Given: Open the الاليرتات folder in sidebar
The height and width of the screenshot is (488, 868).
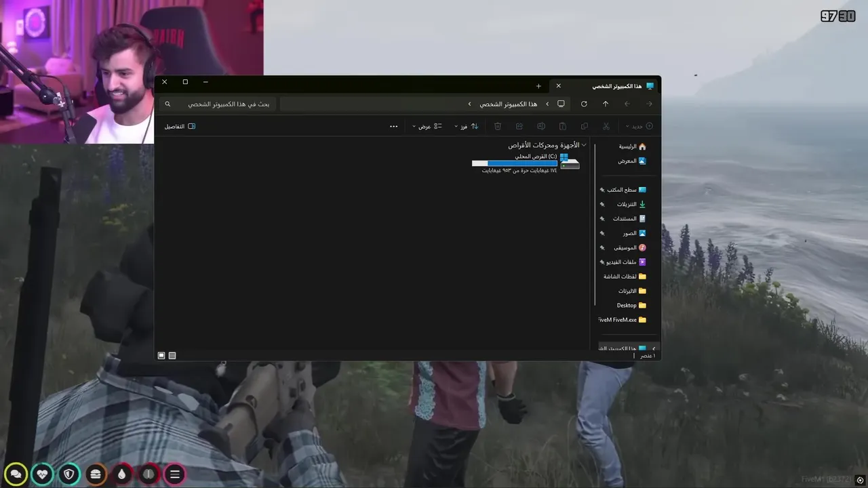Looking at the screenshot, I should 632,291.
